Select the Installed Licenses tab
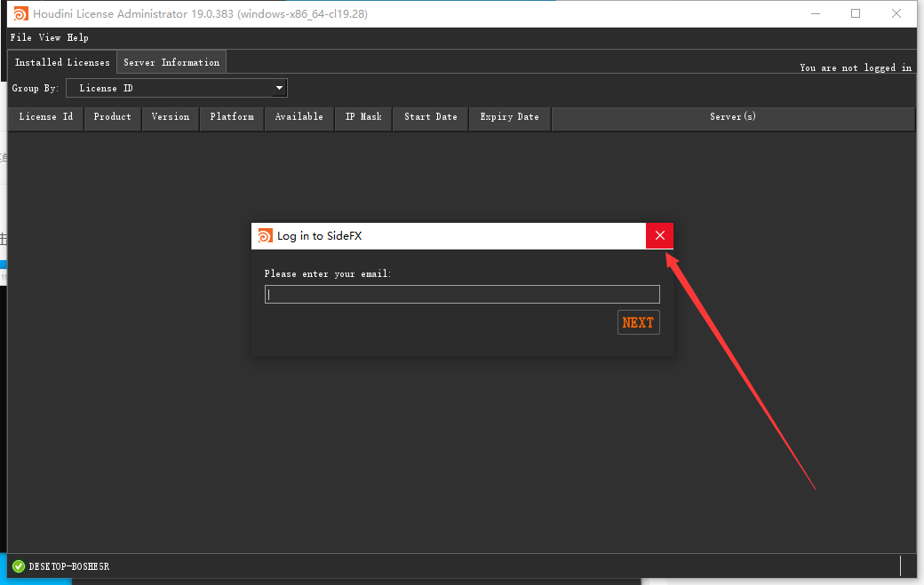The width and height of the screenshot is (924, 585). pos(62,62)
